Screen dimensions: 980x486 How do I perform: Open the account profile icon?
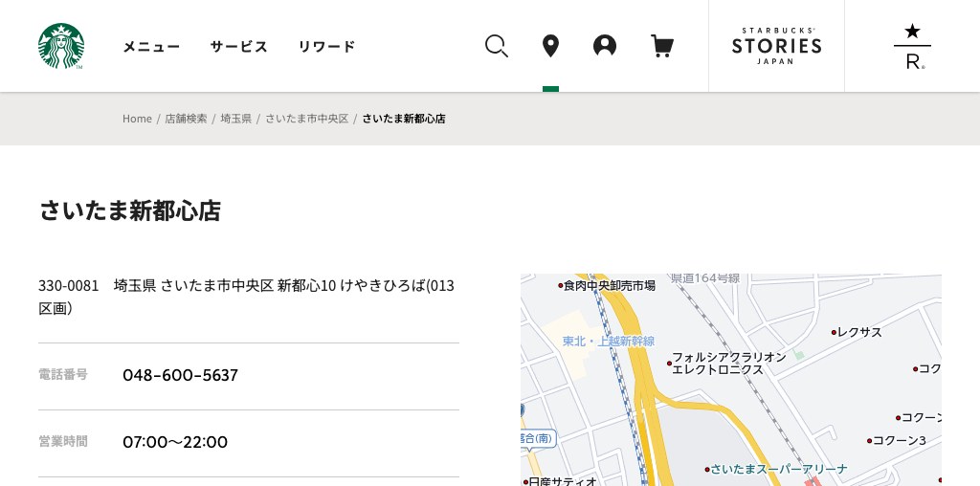point(605,46)
